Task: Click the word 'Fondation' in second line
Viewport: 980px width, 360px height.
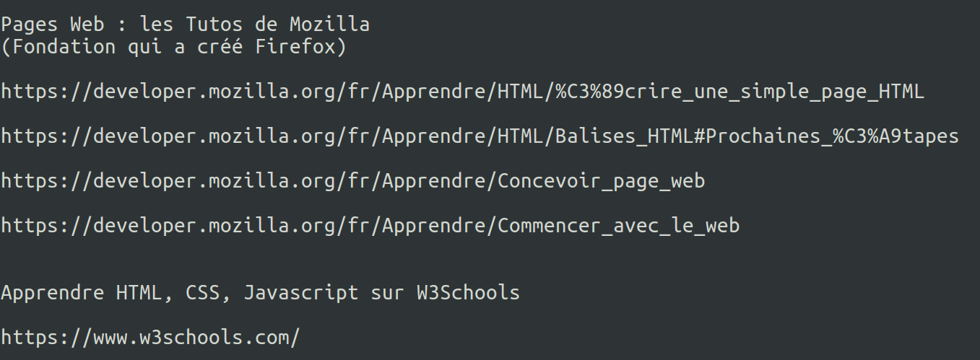Action: click(64, 48)
